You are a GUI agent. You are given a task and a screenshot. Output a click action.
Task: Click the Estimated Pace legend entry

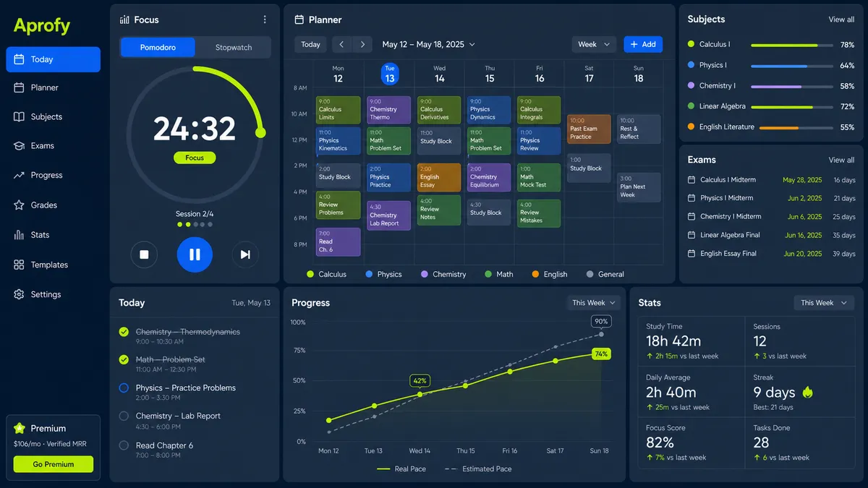click(x=477, y=469)
